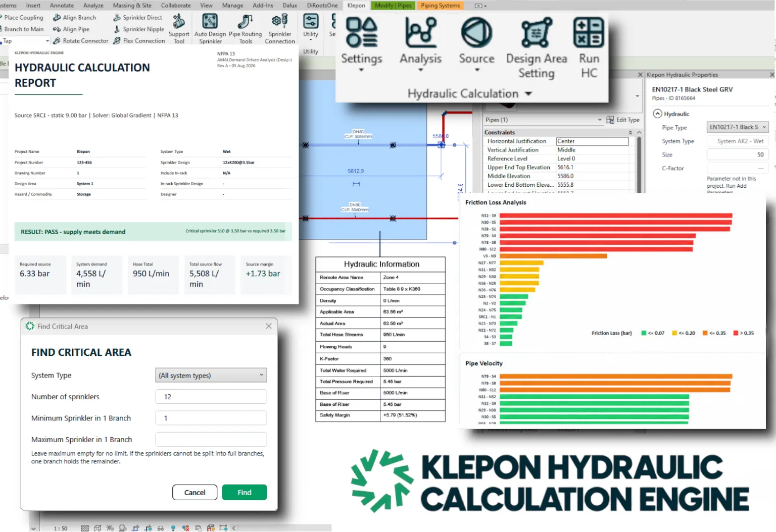Close the Find Critical Area dialog
The width and height of the screenshot is (776, 532).
coord(269,326)
